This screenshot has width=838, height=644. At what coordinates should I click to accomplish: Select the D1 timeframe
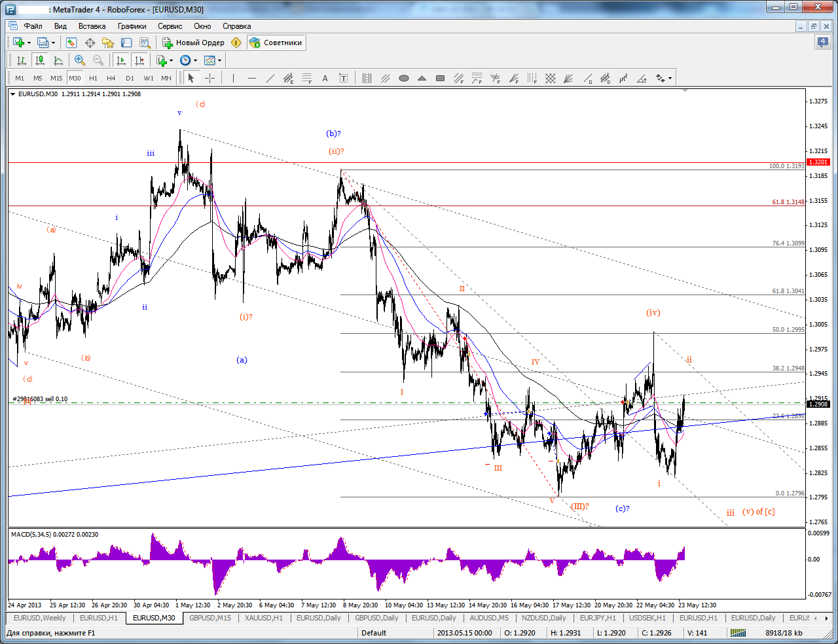pos(130,78)
